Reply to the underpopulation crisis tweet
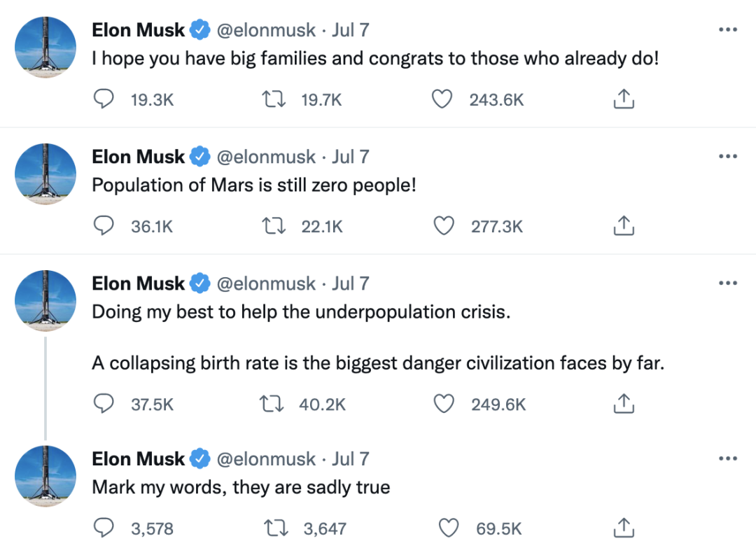 tap(104, 404)
